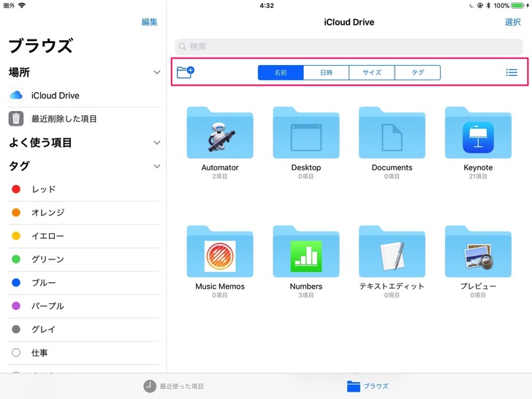Tap 選択 at top right
532x399 pixels.
(513, 22)
